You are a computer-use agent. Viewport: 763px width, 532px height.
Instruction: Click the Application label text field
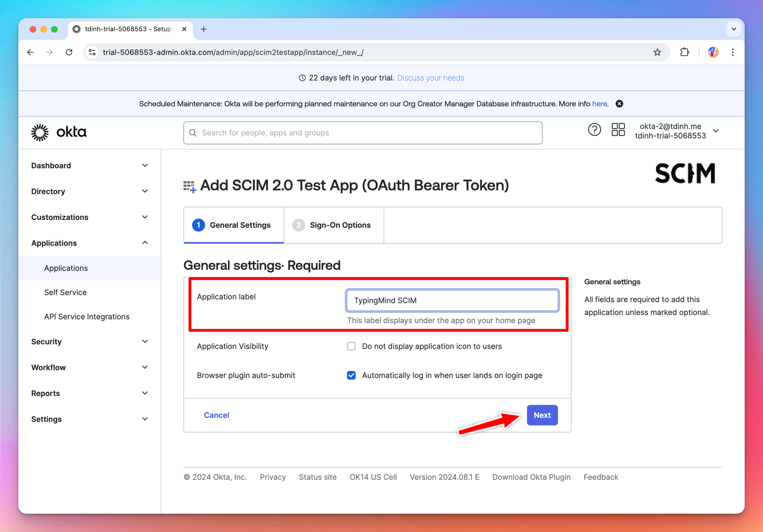tap(452, 300)
